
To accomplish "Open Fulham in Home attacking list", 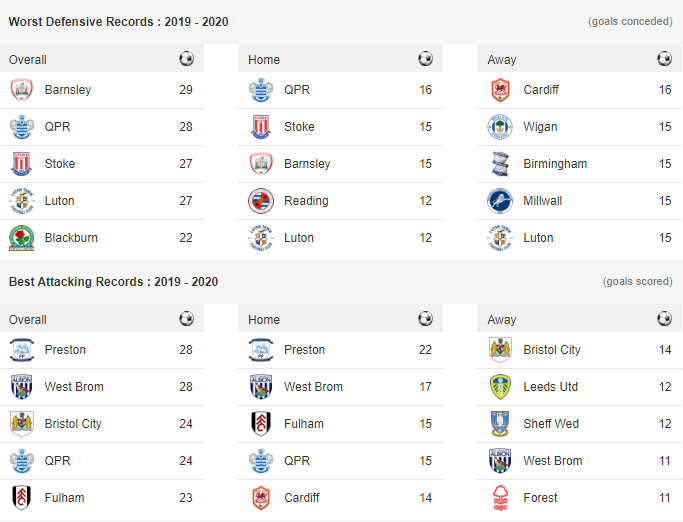I will (304, 424).
